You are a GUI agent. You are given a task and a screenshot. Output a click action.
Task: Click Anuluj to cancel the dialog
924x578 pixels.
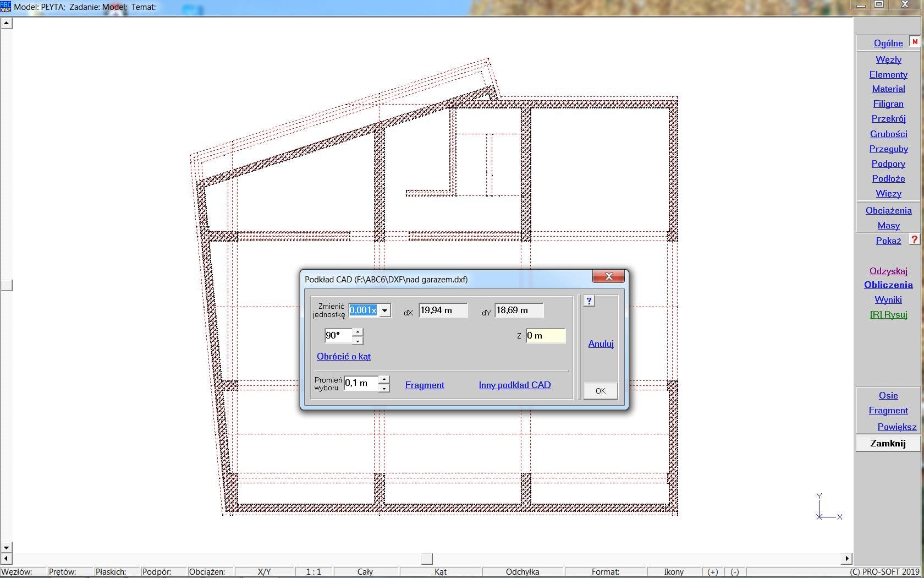(x=601, y=343)
